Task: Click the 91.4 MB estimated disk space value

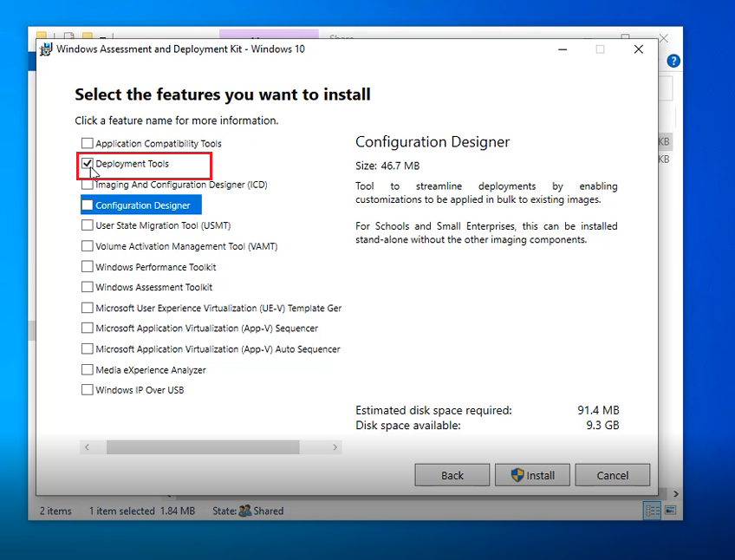Action: (x=598, y=410)
